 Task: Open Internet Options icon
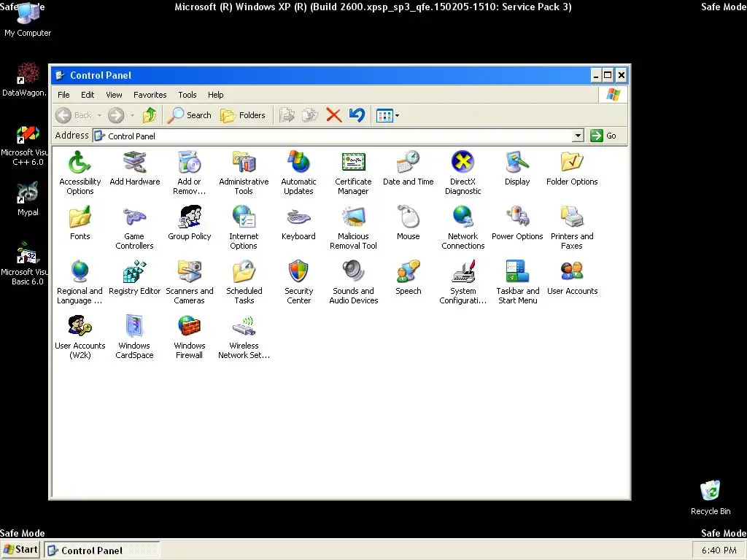[244, 217]
